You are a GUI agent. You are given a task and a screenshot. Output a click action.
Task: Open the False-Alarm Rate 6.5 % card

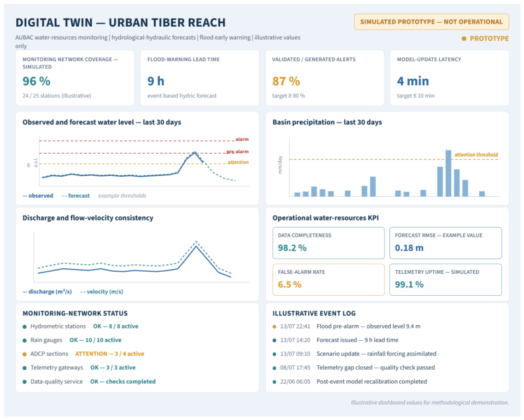click(x=328, y=280)
